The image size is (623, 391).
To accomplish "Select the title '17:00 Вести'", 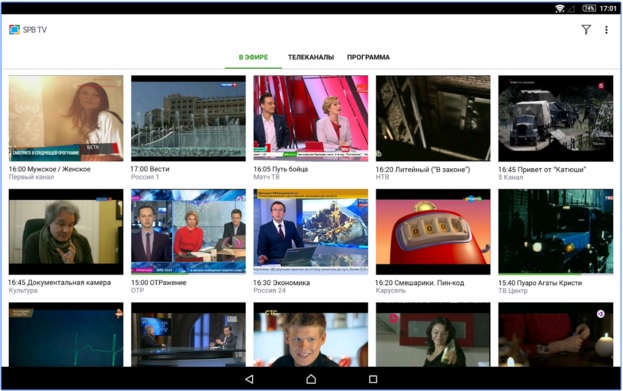I will click(x=150, y=169).
